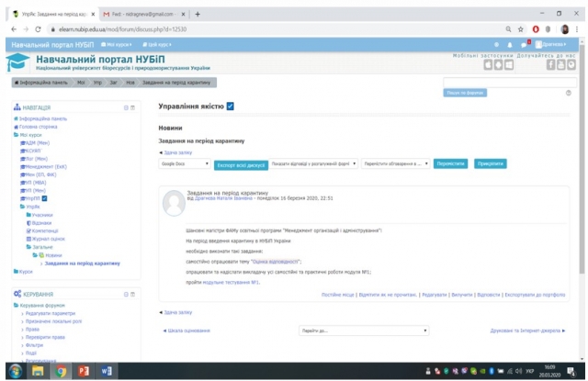588x381 pixels.
Task: Click 'Відповісти' under the post
Action: 488,295
